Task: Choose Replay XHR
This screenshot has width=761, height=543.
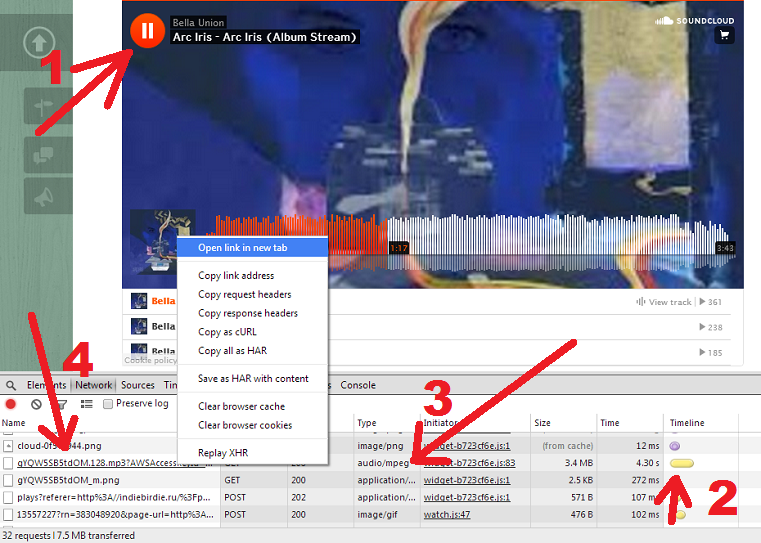Action: click(x=223, y=453)
